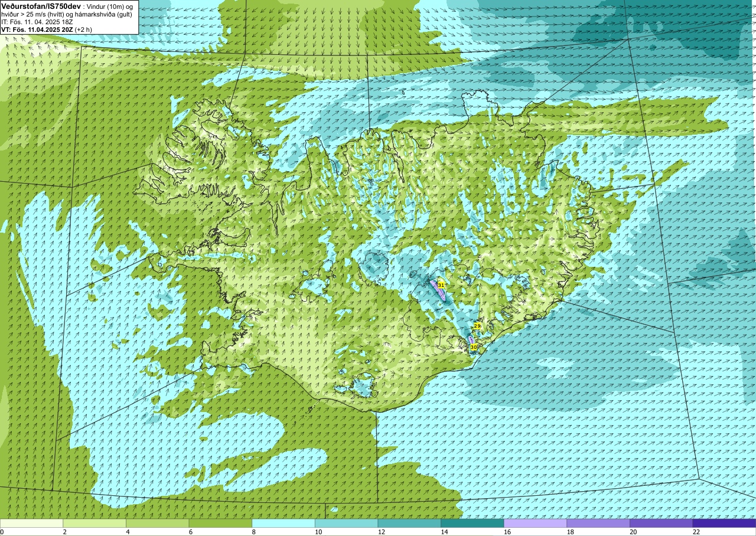The width and height of the screenshot is (756, 536).
Task: Click the lavender 16–18 legend swatch
Action: click(535, 523)
